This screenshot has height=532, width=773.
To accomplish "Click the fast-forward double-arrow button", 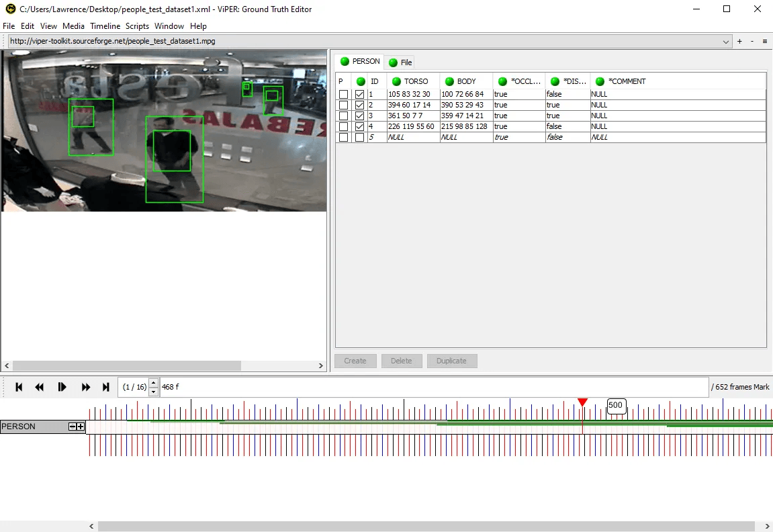I will tap(85, 387).
